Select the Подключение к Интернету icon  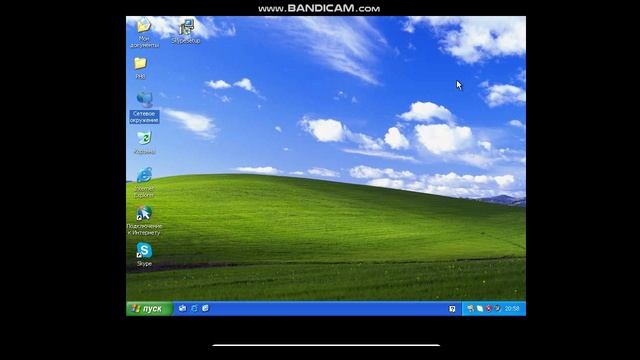[144, 220]
